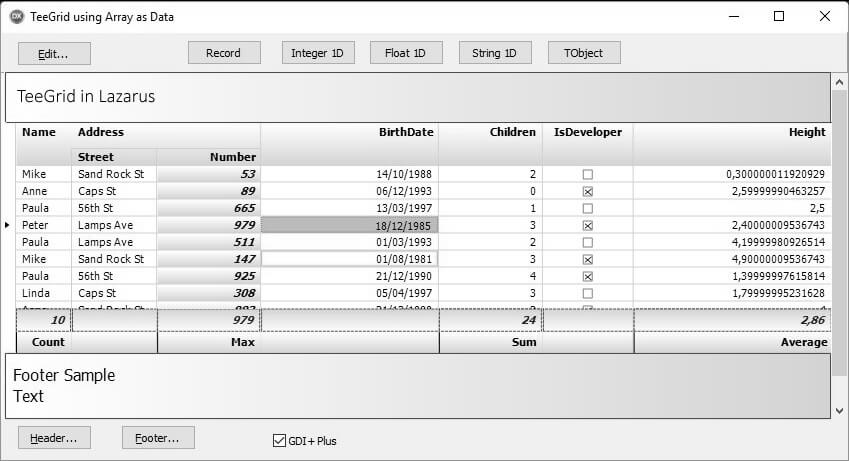Load TObject data sample

click(584, 53)
